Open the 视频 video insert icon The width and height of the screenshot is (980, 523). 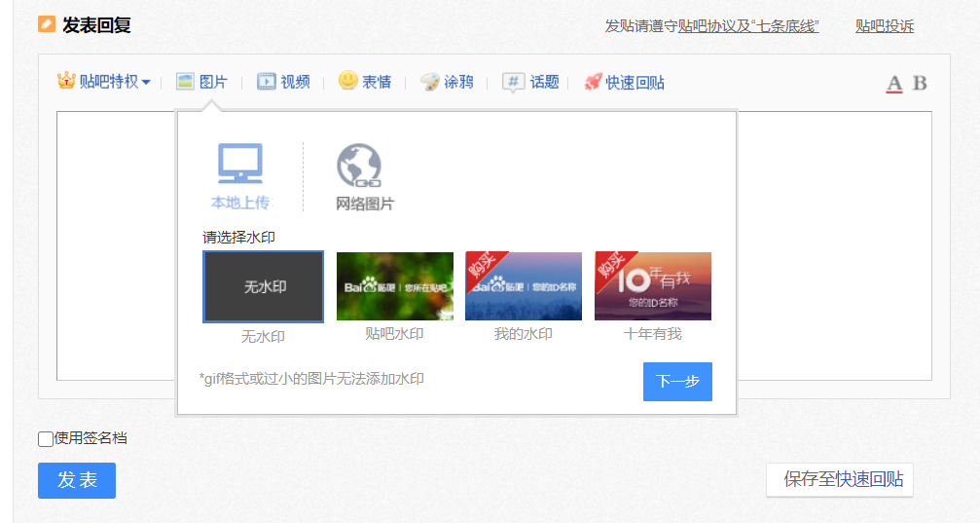click(267, 82)
